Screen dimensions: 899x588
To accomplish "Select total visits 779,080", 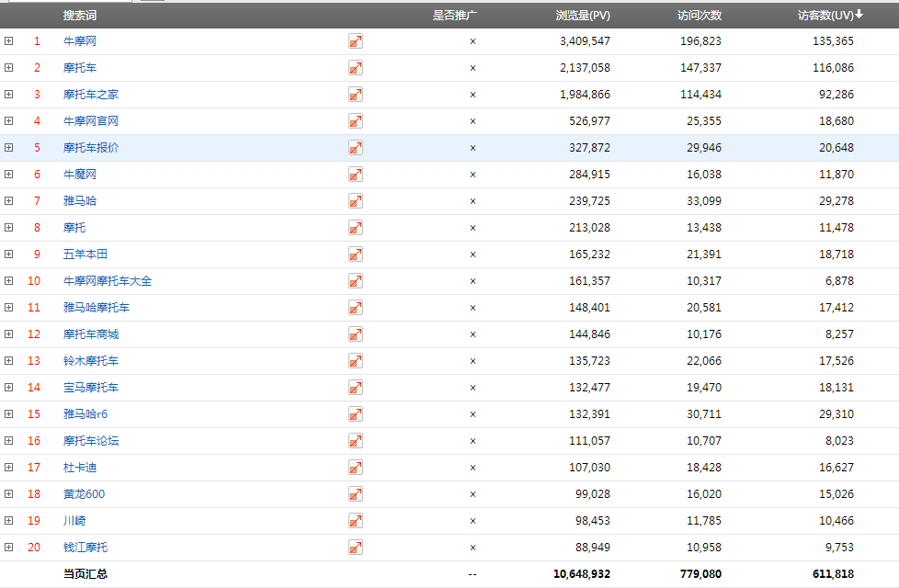I will [700, 574].
